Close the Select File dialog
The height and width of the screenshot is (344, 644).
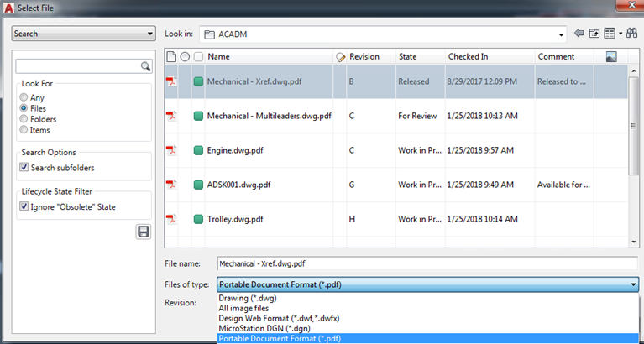pos(632,5)
